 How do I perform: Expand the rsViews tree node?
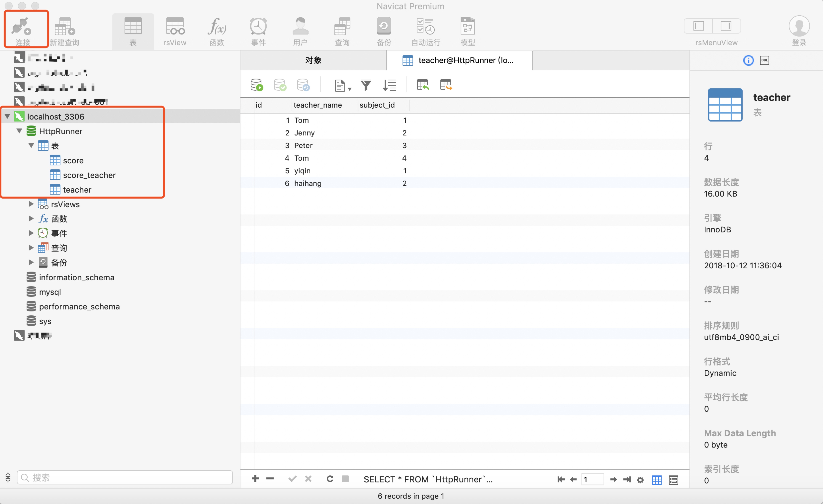pos(31,204)
